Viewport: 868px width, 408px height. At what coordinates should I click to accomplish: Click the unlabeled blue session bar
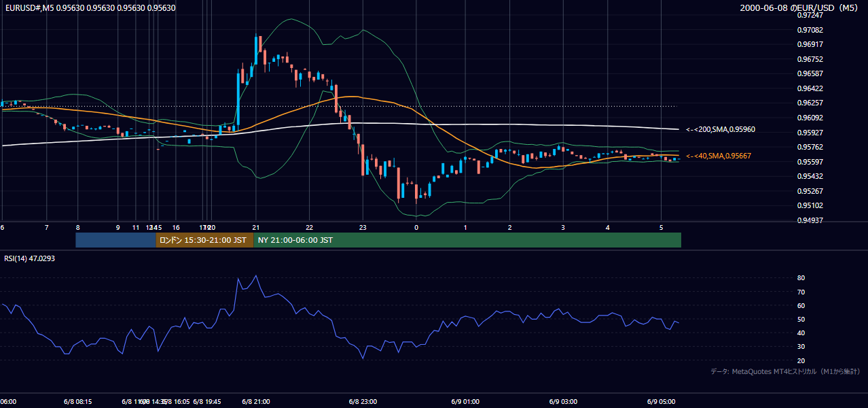point(115,240)
